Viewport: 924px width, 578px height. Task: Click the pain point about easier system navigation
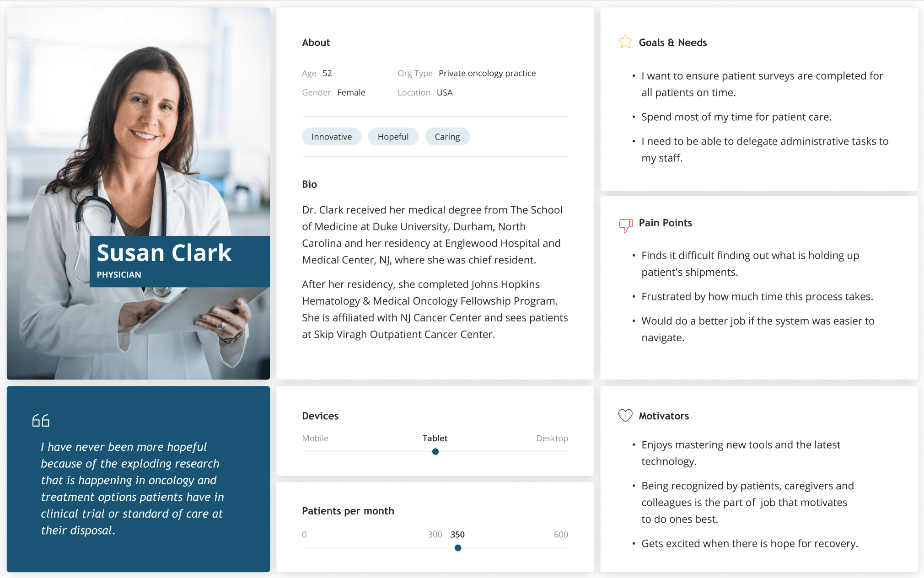758,329
